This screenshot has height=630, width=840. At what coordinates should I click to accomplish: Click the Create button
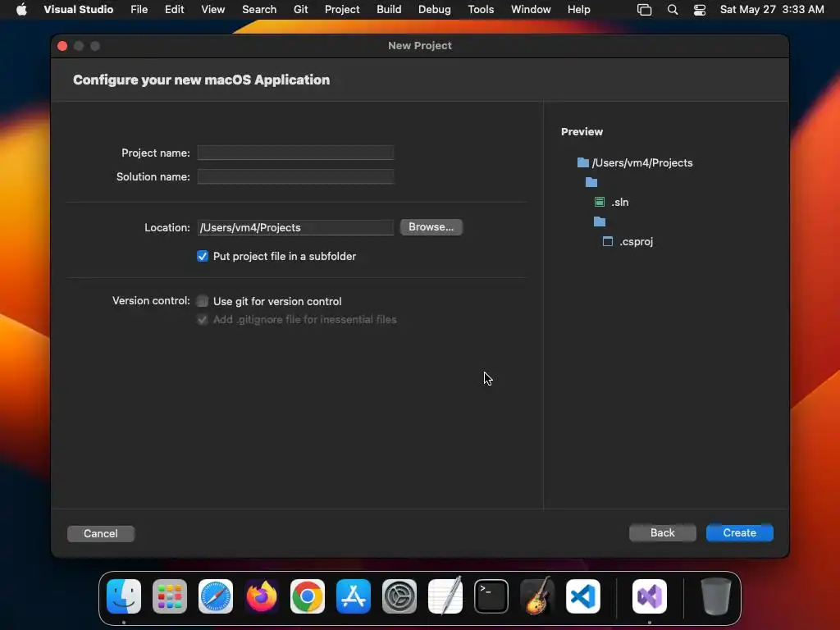pyautogui.click(x=739, y=532)
